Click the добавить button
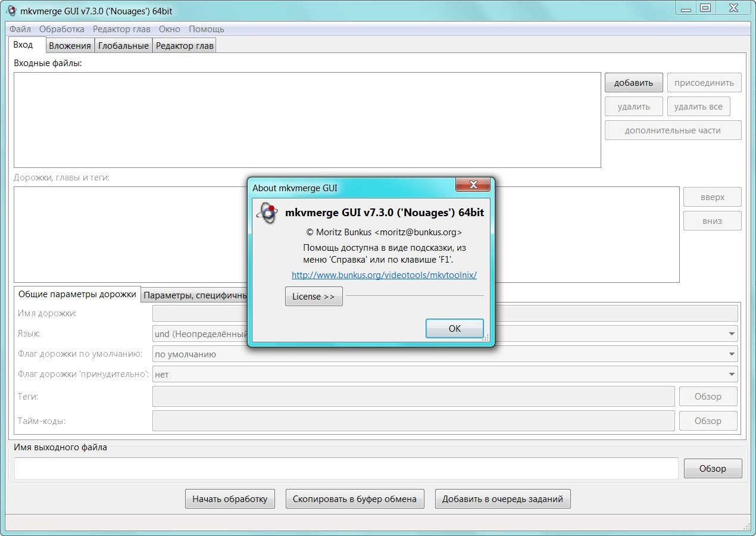 [x=633, y=83]
